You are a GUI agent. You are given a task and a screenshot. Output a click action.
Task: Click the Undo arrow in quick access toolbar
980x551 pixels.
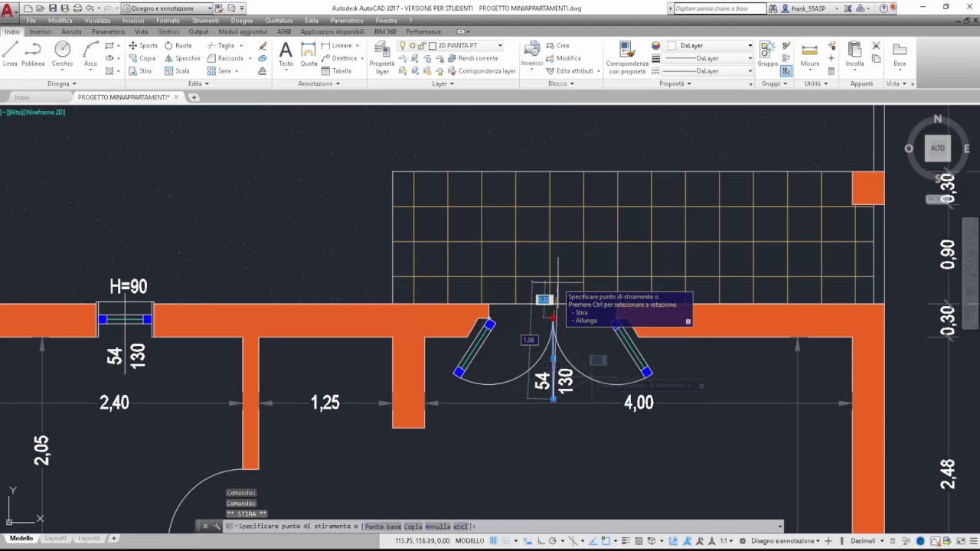[x=90, y=8]
